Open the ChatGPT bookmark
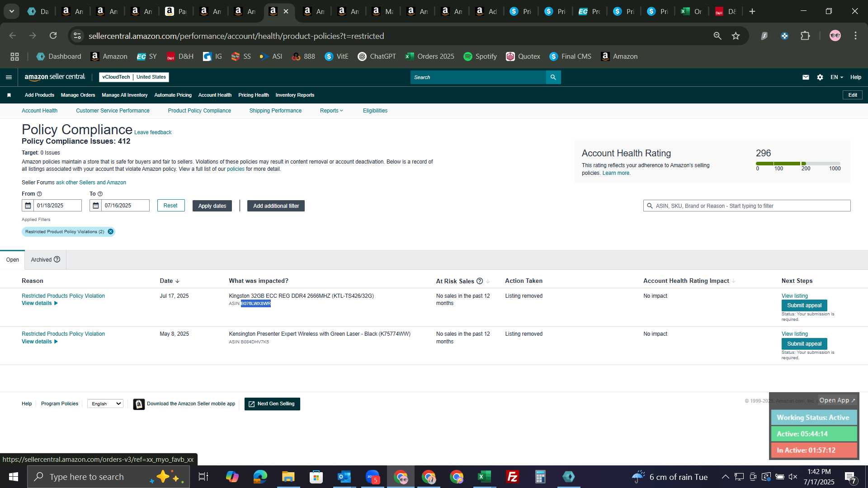This screenshot has width=868, height=488. (377, 56)
